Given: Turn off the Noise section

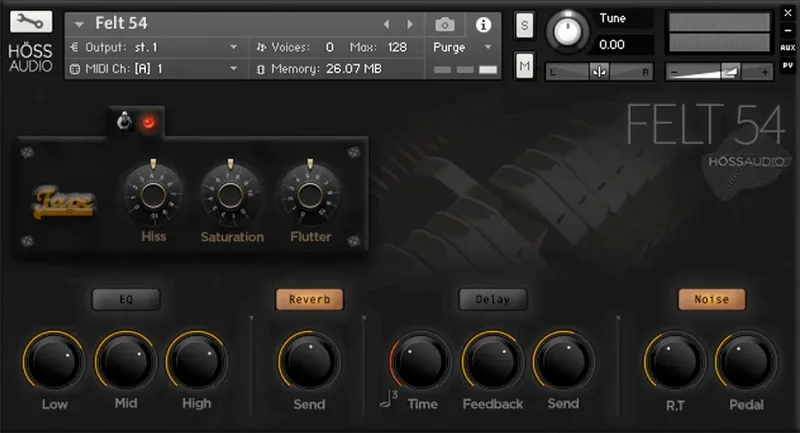Looking at the screenshot, I should pos(712,299).
